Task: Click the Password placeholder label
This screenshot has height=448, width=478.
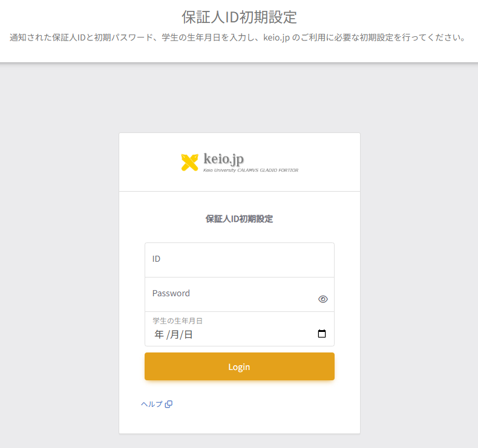Action: pyautogui.click(x=171, y=293)
